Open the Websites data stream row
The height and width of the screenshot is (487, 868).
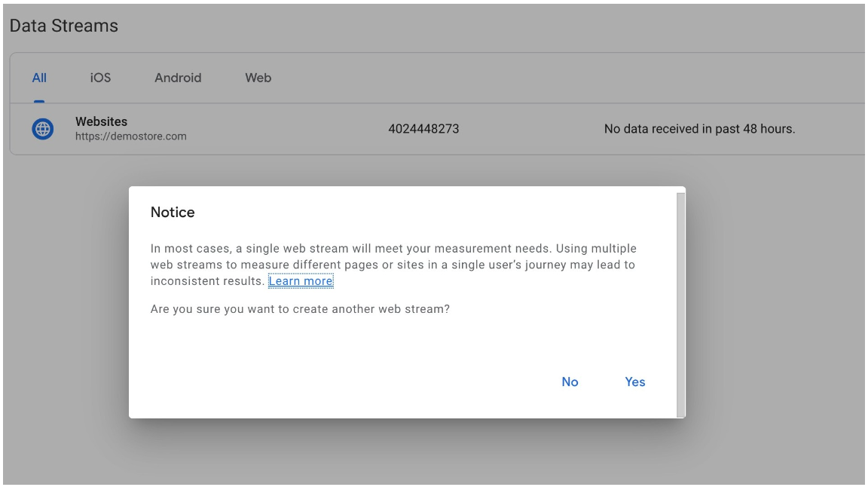pyautogui.click(x=101, y=121)
